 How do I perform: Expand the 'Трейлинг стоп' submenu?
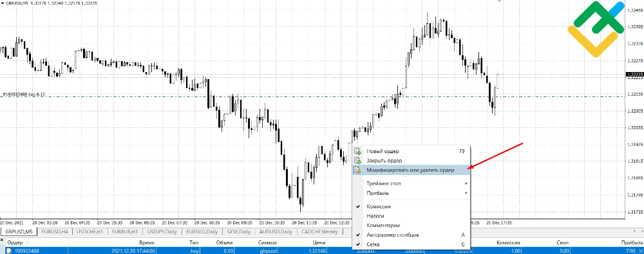tap(411, 183)
